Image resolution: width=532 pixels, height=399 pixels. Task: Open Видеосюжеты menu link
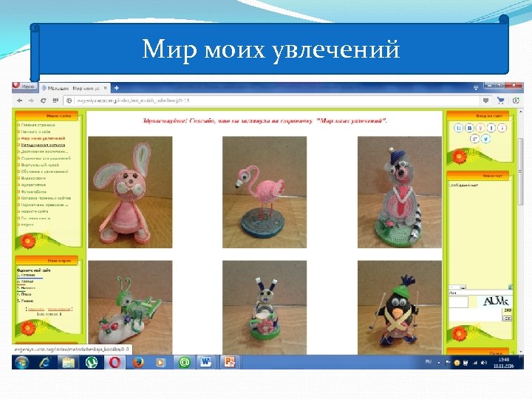33,178
